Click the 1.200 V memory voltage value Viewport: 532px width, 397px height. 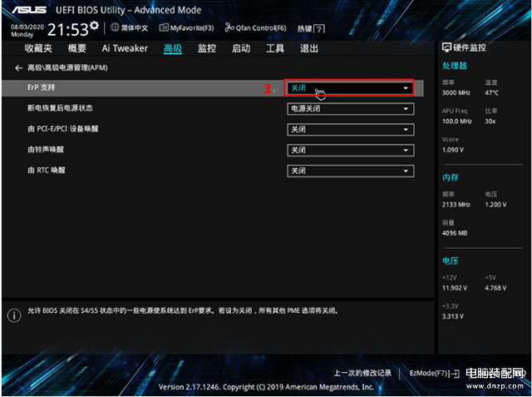tap(495, 205)
